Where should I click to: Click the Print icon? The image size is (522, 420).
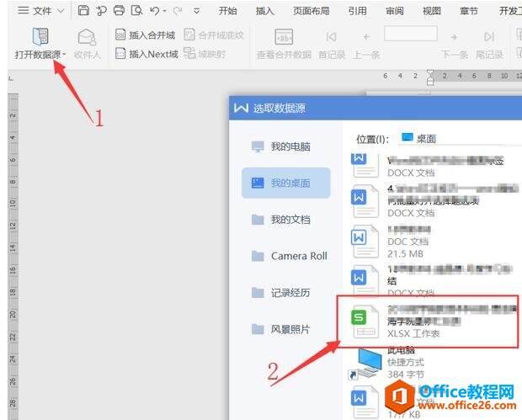coord(119,11)
